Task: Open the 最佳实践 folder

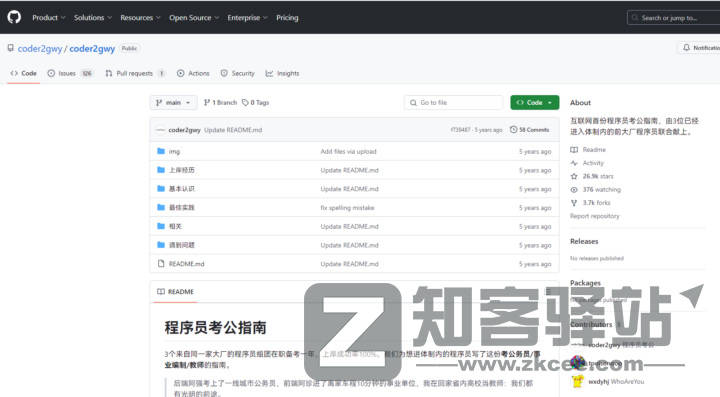Action: pyautogui.click(x=181, y=207)
